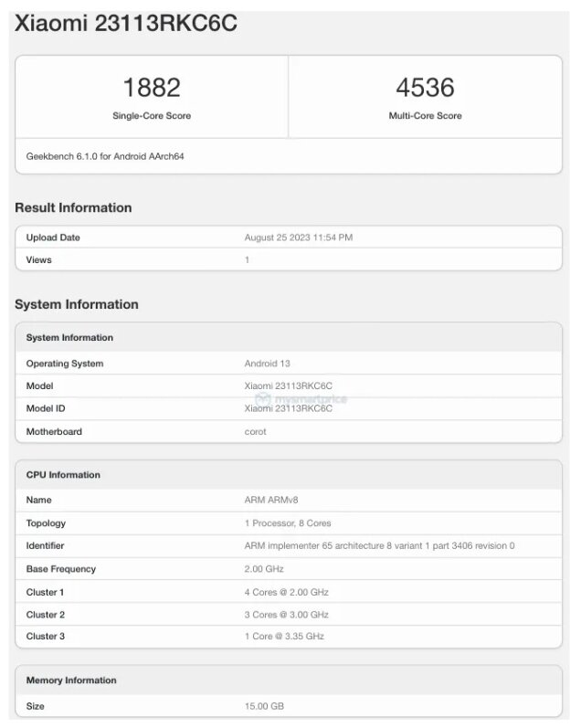Image resolution: width=581 pixels, height=728 pixels.
Task: Click the large System Information section heading
Action: click(x=77, y=304)
